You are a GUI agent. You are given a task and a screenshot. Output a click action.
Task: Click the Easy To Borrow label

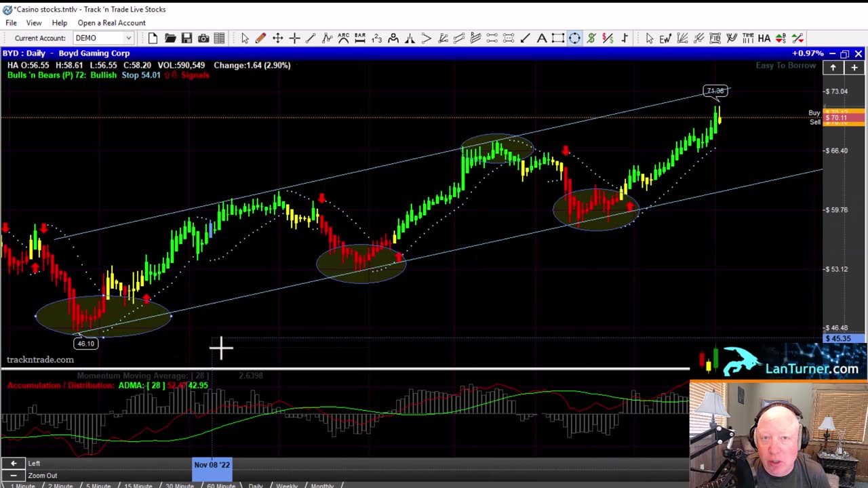tap(786, 65)
